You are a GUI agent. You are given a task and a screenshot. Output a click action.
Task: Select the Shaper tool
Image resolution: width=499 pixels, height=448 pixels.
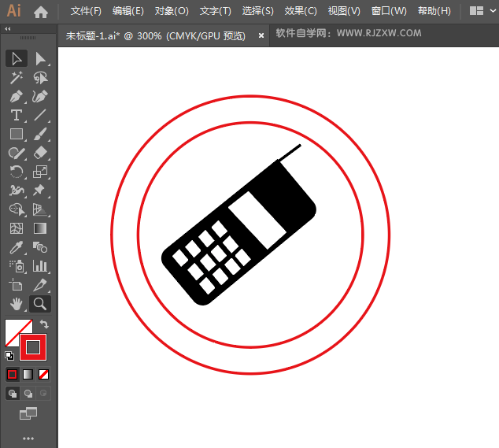(17, 153)
